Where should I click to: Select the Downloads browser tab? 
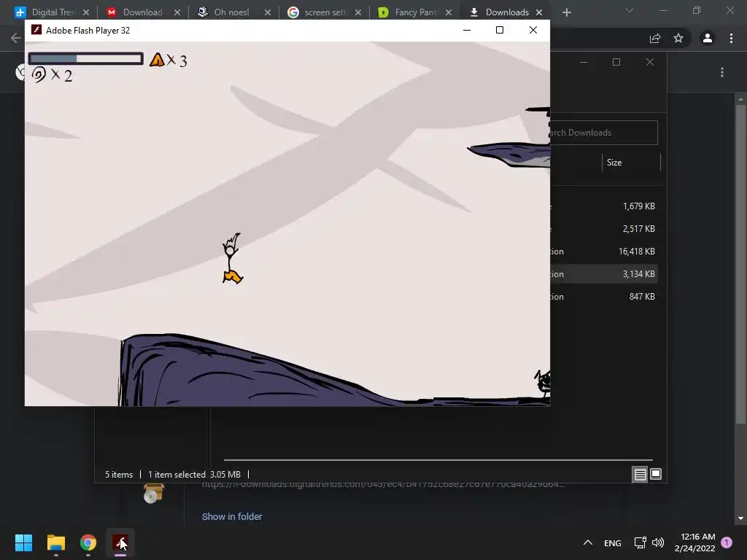tap(507, 12)
